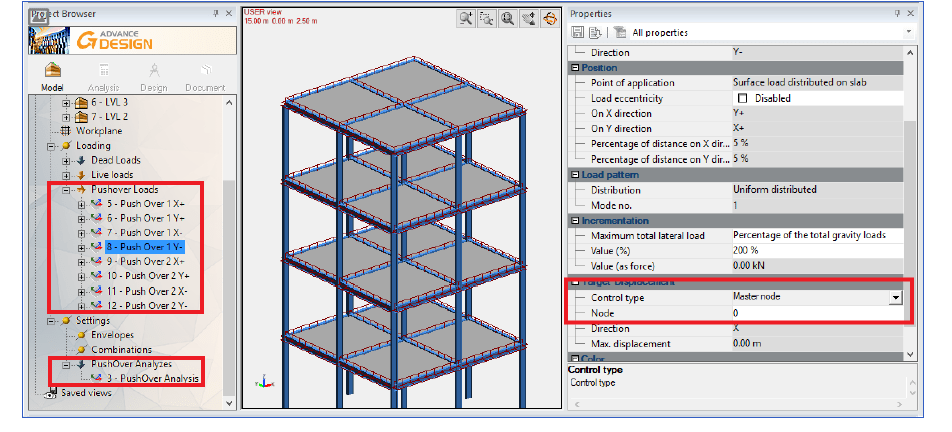
Task: Switch to the Design tab
Action: [x=154, y=74]
